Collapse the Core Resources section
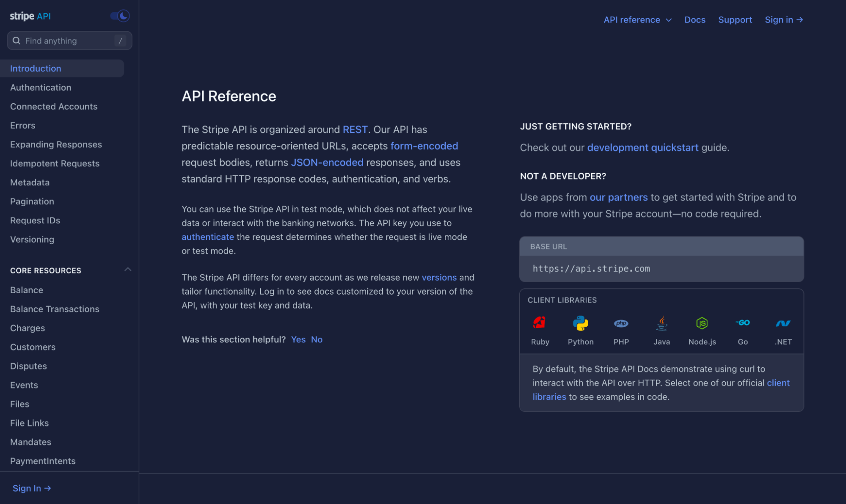Image resolution: width=846 pixels, height=504 pixels. coord(128,270)
